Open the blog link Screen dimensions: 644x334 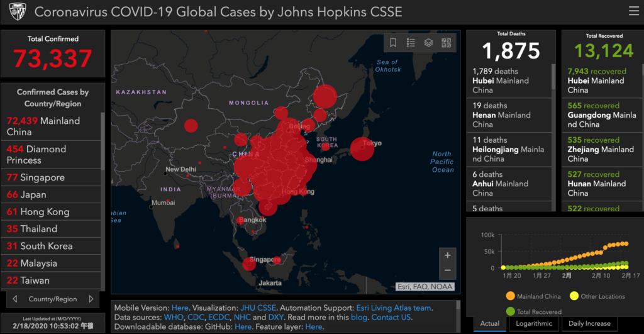click(x=359, y=317)
